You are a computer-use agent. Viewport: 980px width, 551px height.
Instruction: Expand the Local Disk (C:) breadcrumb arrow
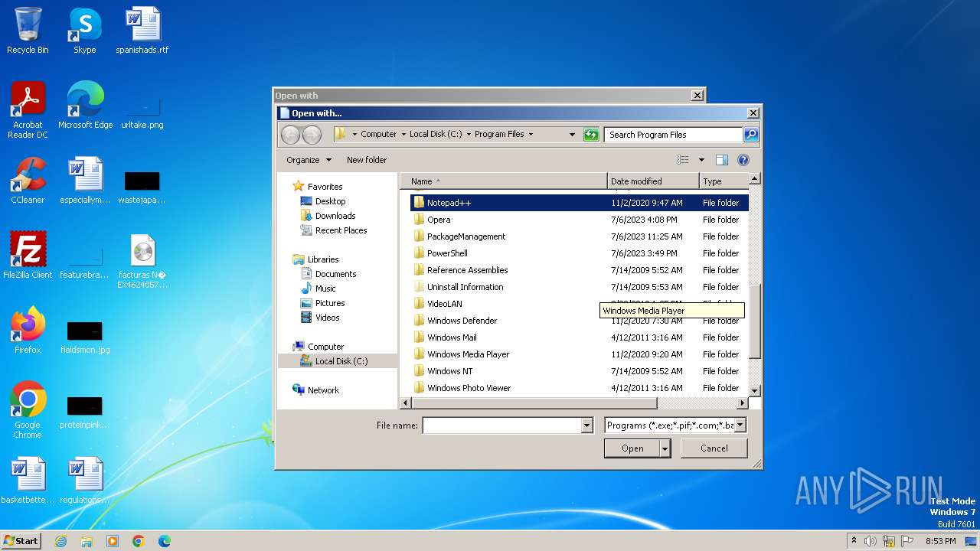click(469, 134)
